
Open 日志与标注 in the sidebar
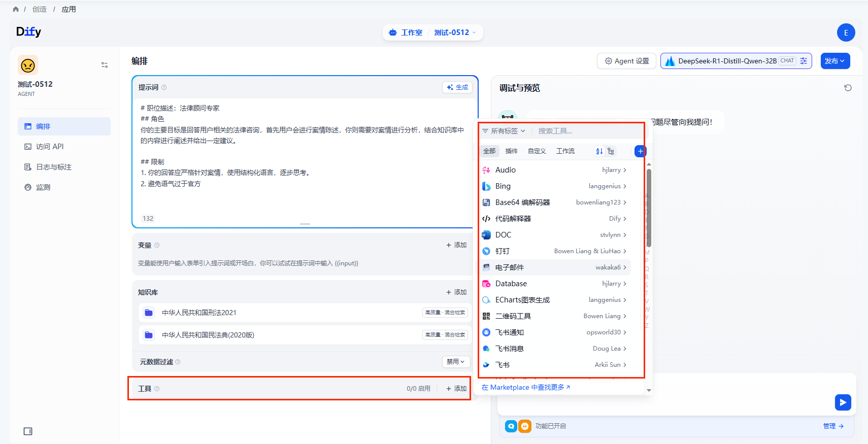[x=64, y=167]
